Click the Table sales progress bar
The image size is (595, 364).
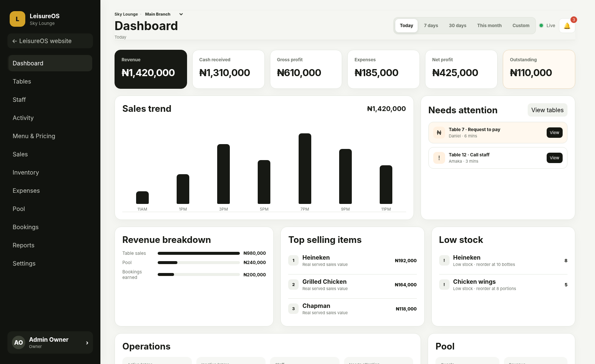(x=199, y=253)
